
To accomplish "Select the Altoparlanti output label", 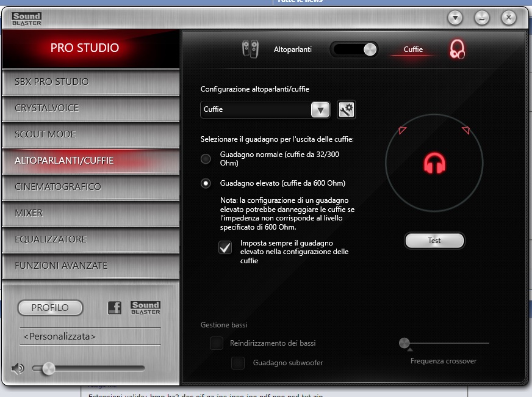I will click(292, 49).
